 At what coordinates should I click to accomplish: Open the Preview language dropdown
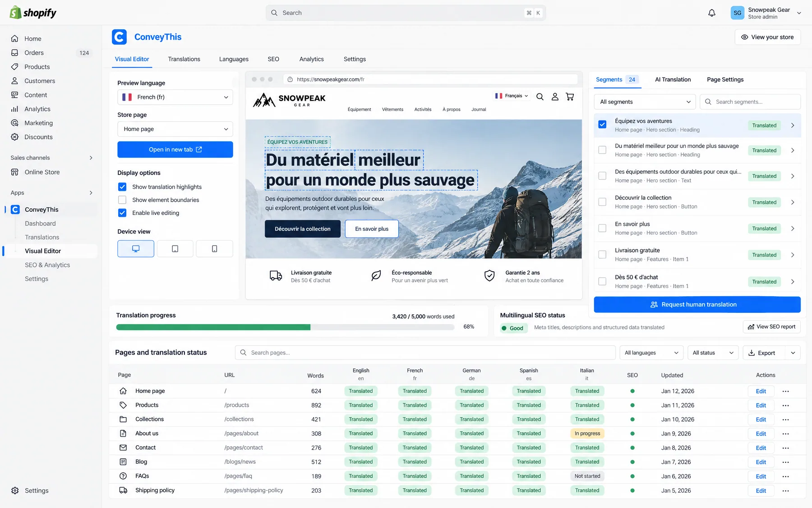175,97
